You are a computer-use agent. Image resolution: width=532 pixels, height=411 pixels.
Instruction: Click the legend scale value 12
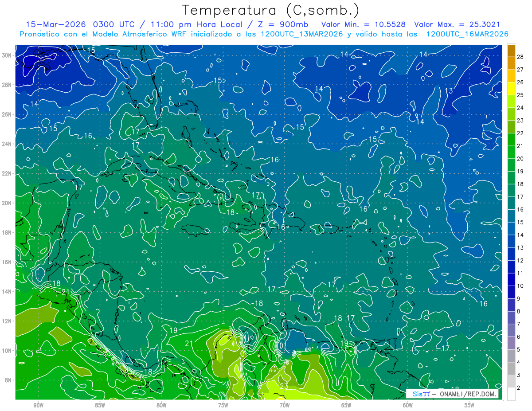pyautogui.click(x=520, y=261)
